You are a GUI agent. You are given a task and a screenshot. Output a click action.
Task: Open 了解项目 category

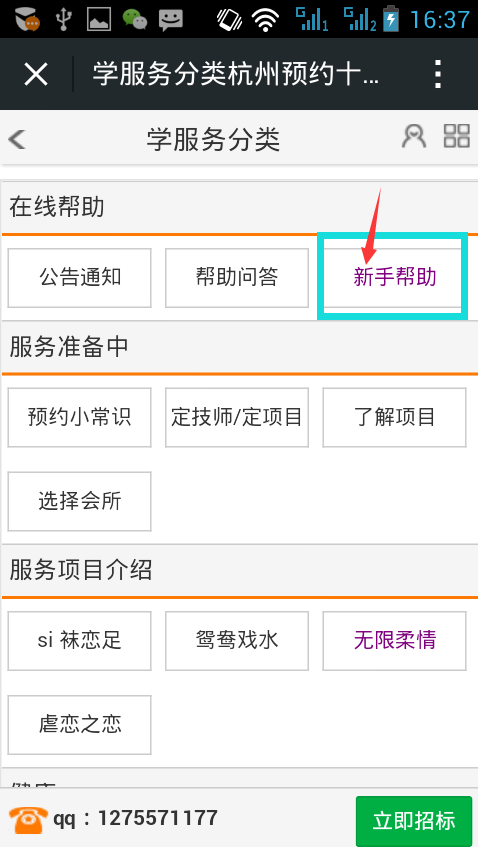pyautogui.click(x=394, y=418)
